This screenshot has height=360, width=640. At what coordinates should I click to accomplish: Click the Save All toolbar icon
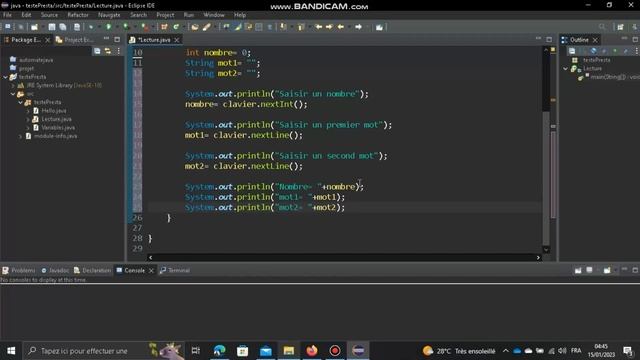click(x=63, y=27)
